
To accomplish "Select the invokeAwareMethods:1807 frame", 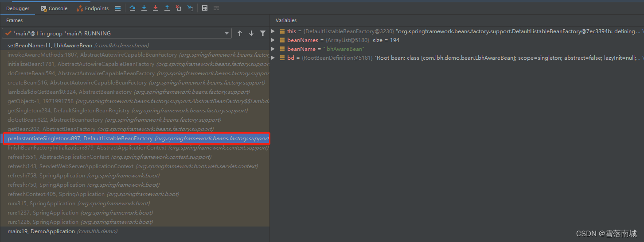I will click(x=135, y=55).
